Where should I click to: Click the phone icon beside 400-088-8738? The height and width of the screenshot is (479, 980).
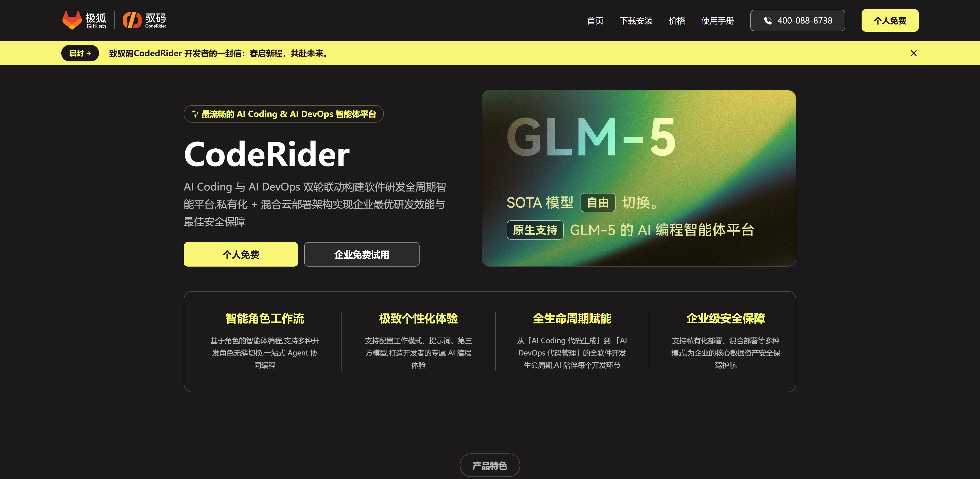tap(768, 21)
